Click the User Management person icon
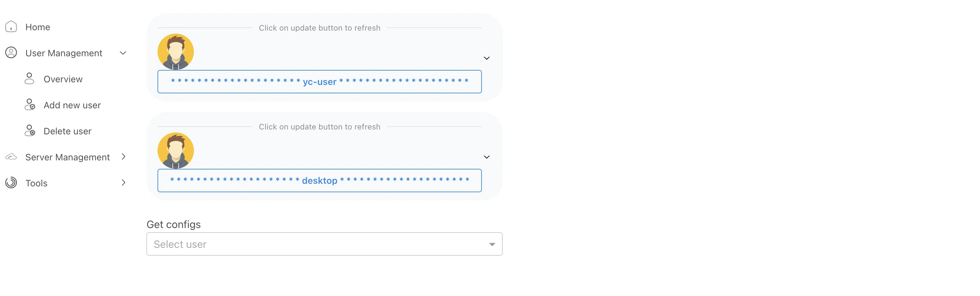Screen dimensions: 980x296 click(11, 52)
